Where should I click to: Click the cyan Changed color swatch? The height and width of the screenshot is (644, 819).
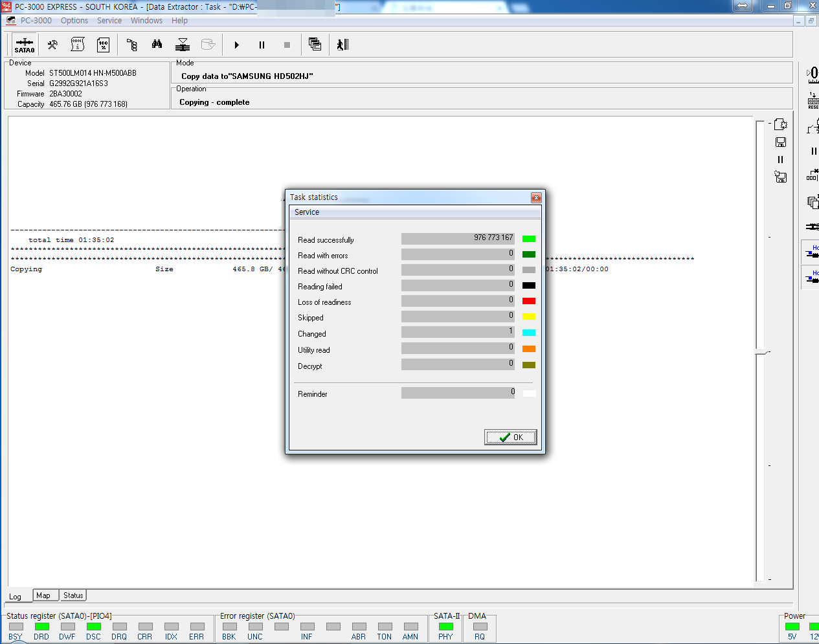point(529,333)
